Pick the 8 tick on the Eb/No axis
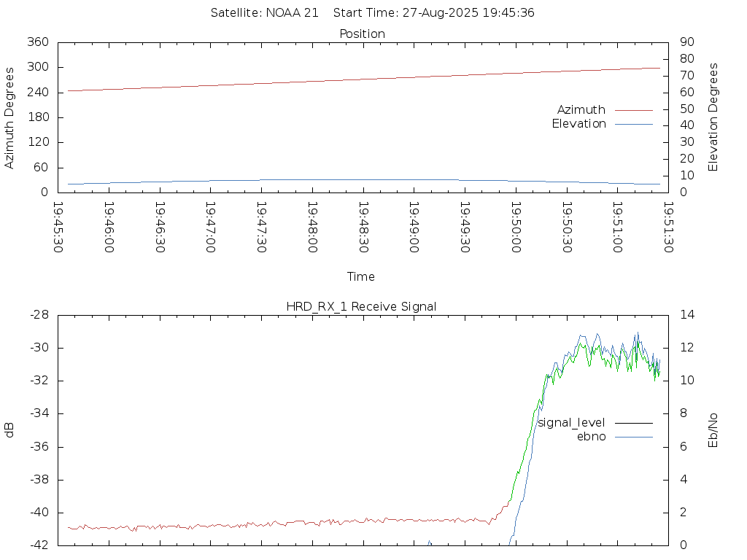 tap(684, 413)
